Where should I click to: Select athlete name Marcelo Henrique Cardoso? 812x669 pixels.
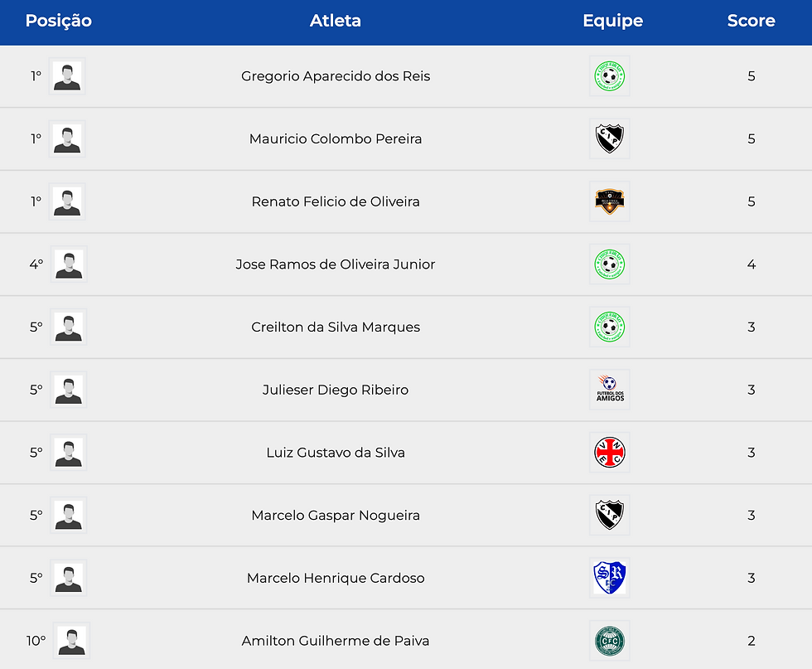coord(336,578)
